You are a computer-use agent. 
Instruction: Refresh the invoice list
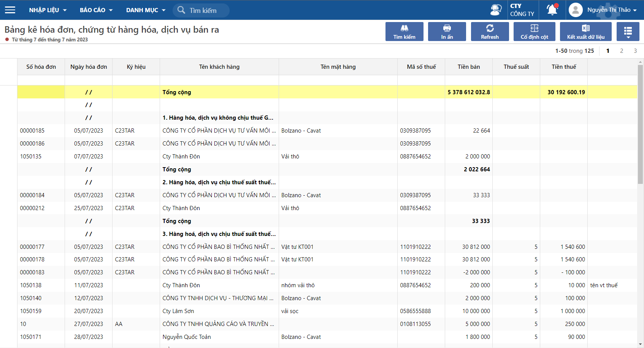(x=490, y=32)
